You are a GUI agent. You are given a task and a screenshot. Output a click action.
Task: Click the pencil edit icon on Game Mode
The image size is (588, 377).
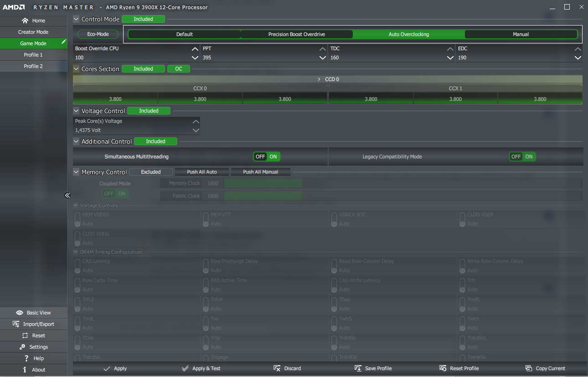tap(64, 42)
